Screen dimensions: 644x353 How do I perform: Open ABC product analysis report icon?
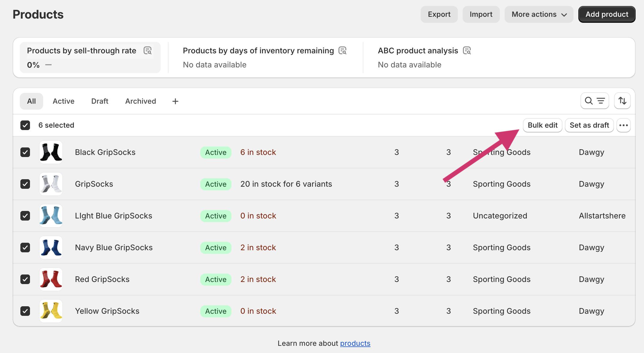(x=467, y=51)
